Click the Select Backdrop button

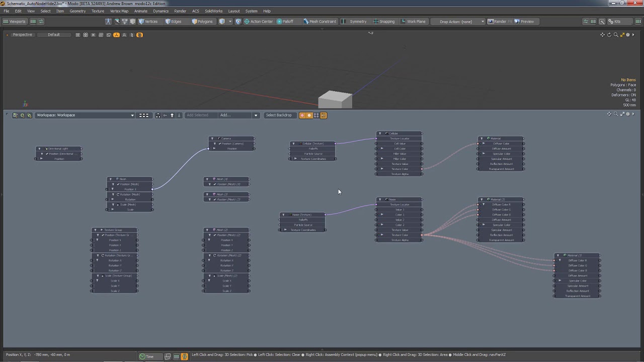279,115
